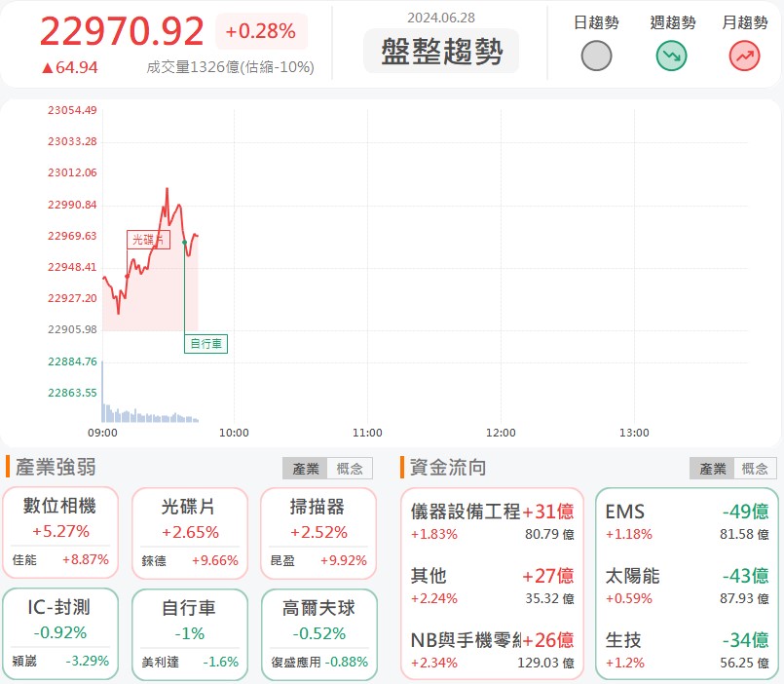The image size is (784, 684).
Task: Click the 成交量1326億 volume text
Action: 230,67
